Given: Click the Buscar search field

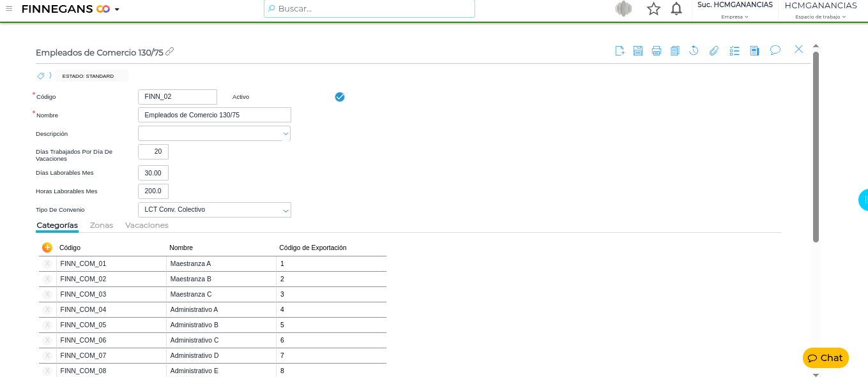Looking at the screenshot, I should 369,9.
